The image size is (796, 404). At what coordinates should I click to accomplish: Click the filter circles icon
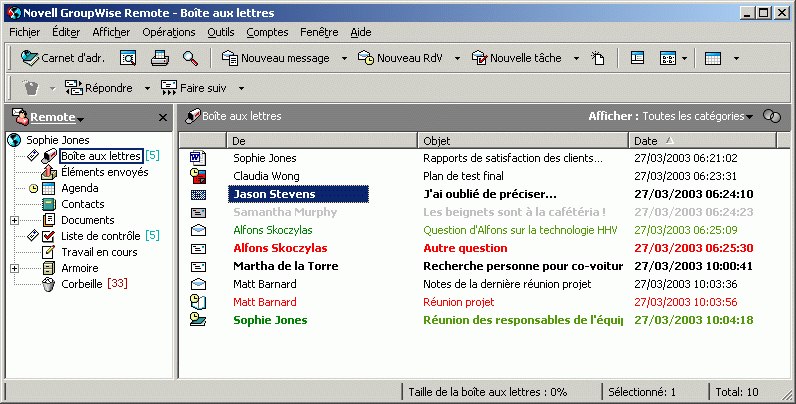tap(772, 116)
